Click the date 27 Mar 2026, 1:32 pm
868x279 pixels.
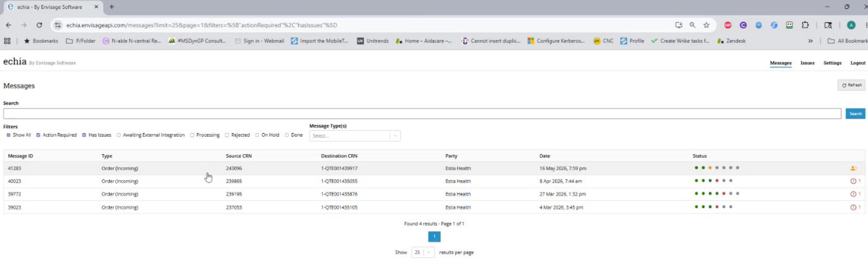(563, 194)
